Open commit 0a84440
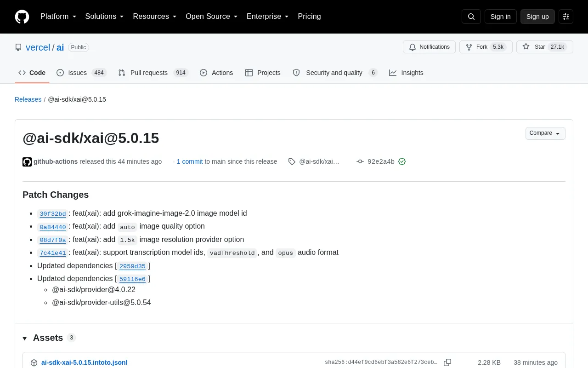The width and height of the screenshot is (588, 368). (53, 227)
